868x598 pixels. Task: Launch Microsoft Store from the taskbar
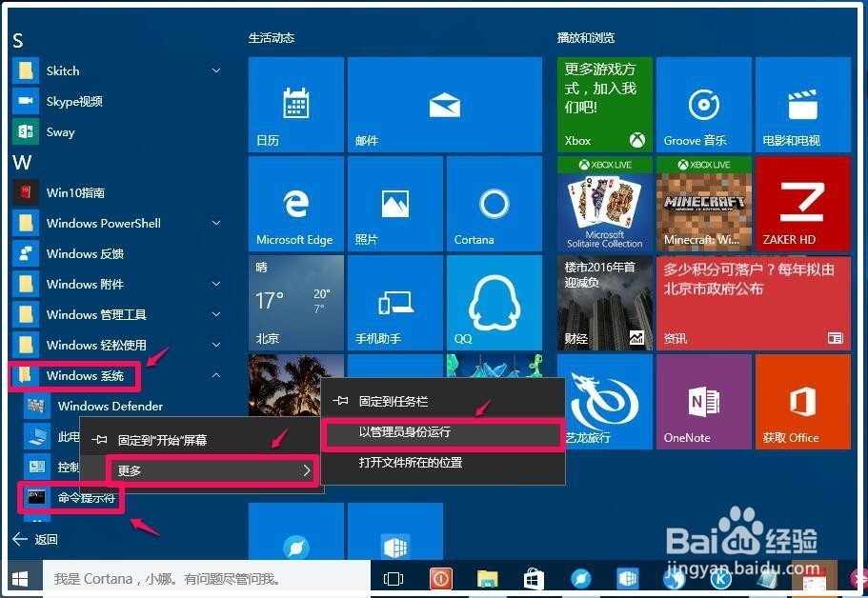click(534, 578)
